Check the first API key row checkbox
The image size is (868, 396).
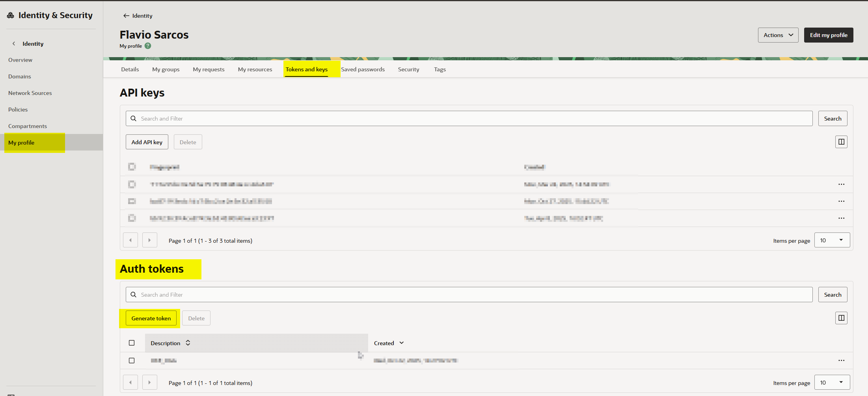(132, 184)
